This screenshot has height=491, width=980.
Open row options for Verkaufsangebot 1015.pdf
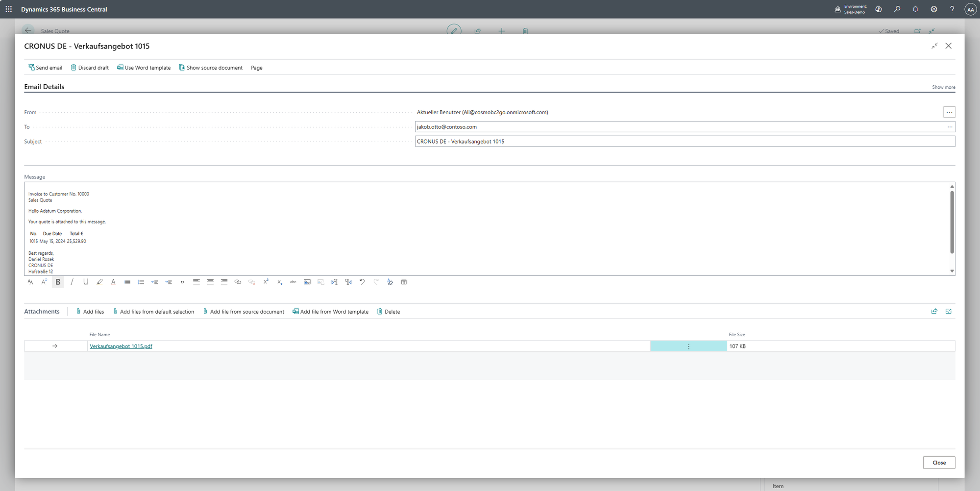[688, 346]
